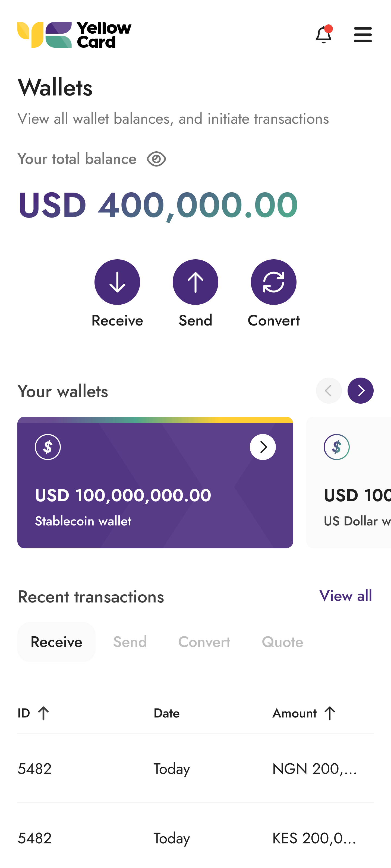Hide total balance with eye icon

pyautogui.click(x=156, y=159)
